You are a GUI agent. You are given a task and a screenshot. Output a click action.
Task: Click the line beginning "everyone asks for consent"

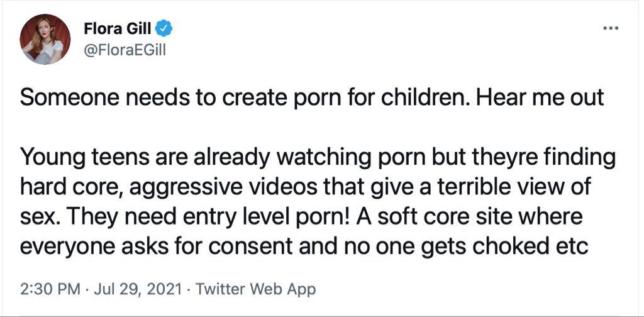(x=304, y=247)
